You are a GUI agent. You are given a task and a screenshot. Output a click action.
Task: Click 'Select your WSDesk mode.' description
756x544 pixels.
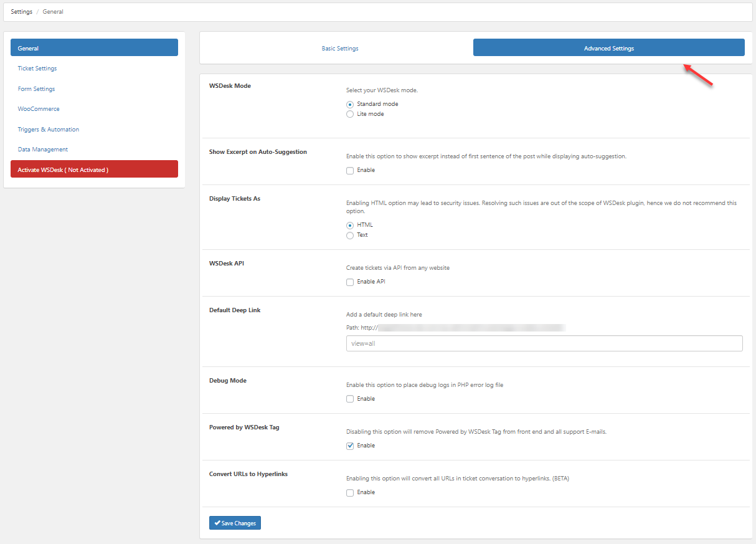(382, 90)
